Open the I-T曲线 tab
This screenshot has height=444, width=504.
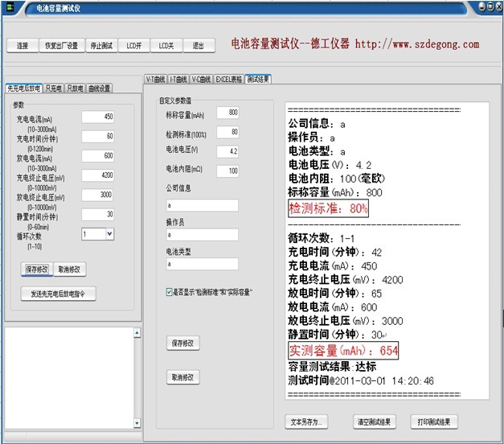click(x=178, y=79)
